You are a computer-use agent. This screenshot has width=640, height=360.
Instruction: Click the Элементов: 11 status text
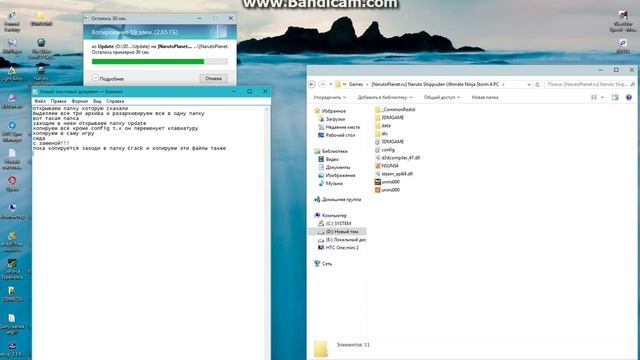pyautogui.click(x=353, y=345)
